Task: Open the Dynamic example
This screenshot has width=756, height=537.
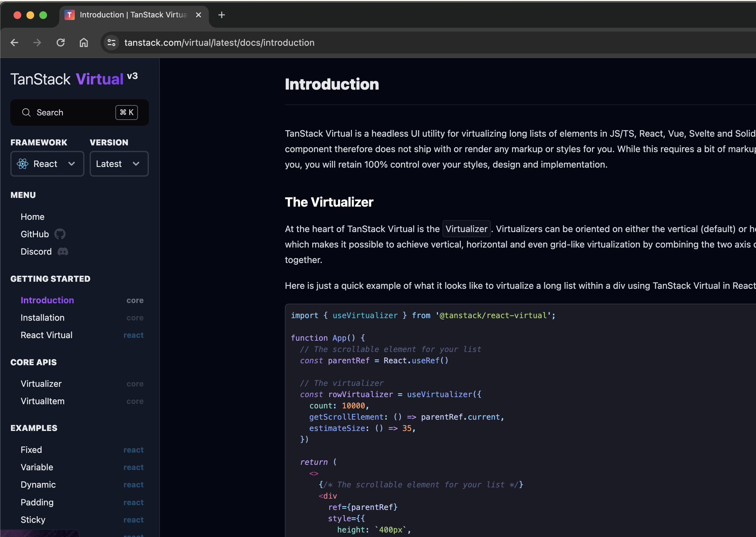Action: [38, 485]
